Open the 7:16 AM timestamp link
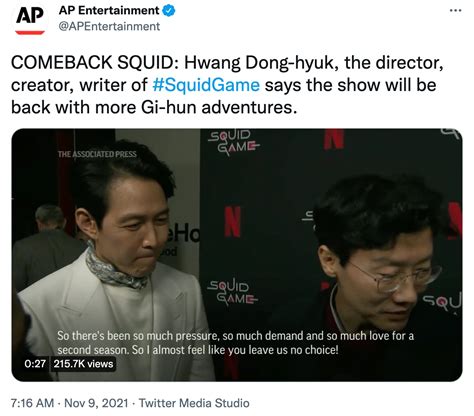 32,403
